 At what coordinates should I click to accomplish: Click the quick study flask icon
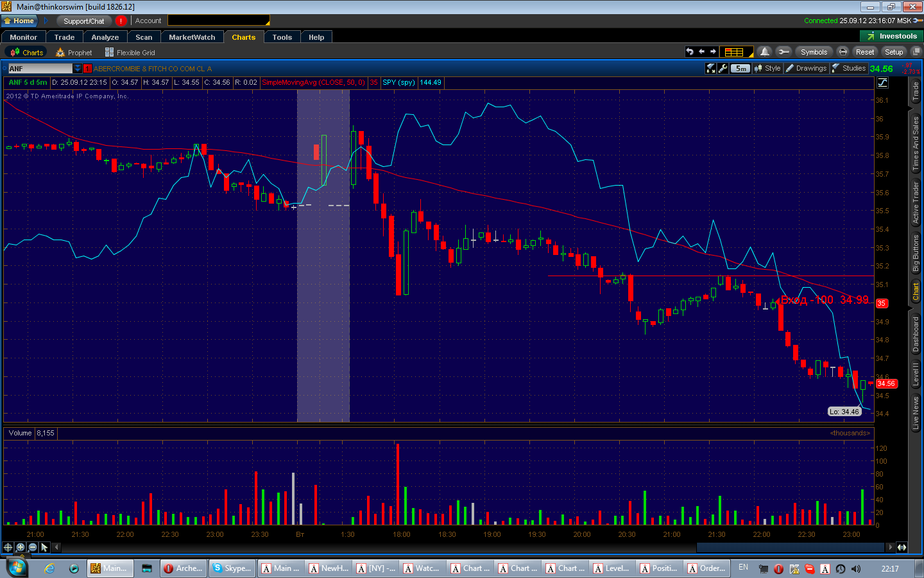click(710, 68)
